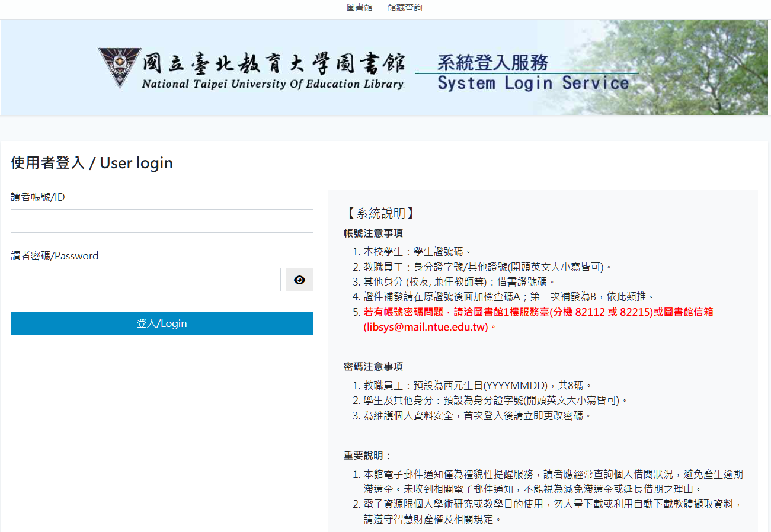771x532 pixels.
Task: Click the 讀者密碼/Password field label
Action: [55, 256]
